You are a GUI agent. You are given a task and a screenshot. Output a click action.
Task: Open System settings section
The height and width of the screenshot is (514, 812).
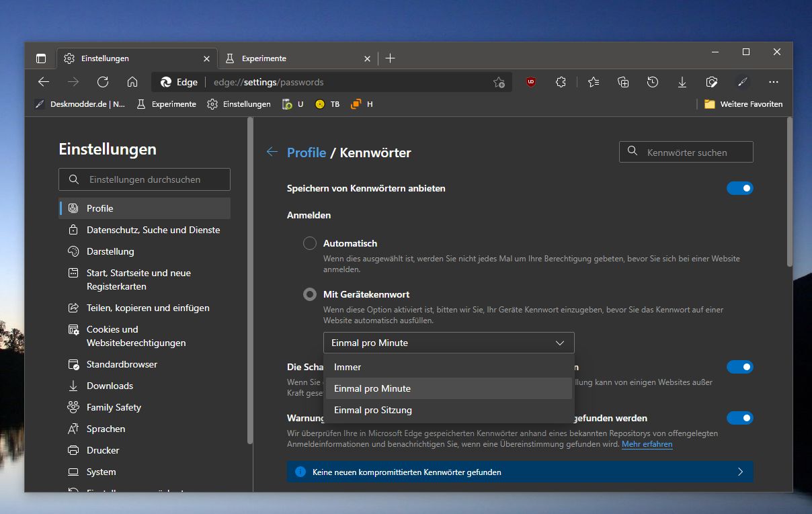[145, 472]
